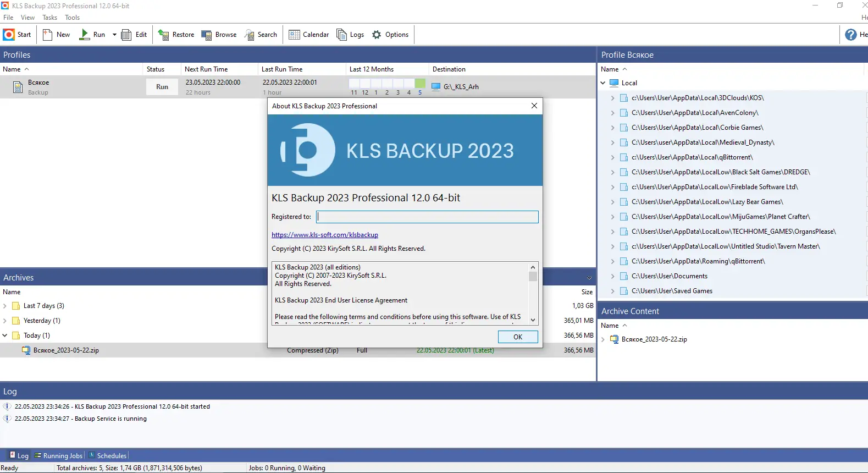The image size is (868, 473).
Task: Open the Logs viewer
Action: pyautogui.click(x=350, y=35)
